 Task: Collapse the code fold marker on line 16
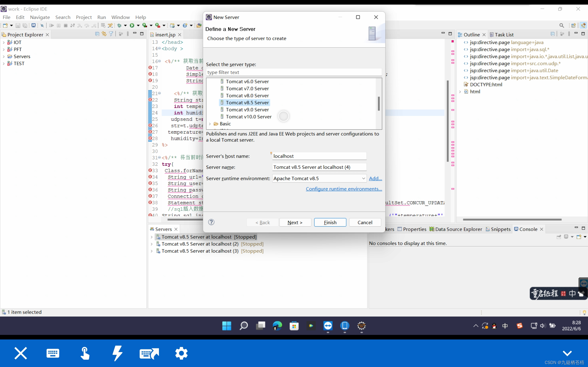tap(159, 61)
